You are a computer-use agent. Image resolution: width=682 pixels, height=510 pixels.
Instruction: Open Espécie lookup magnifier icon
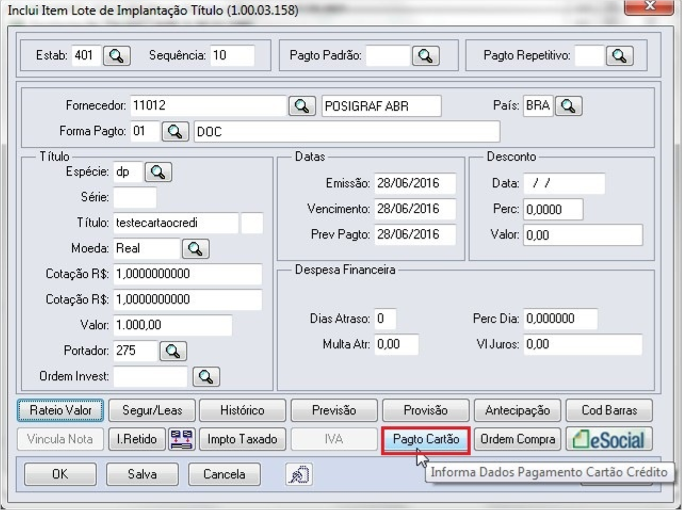pos(158,172)
